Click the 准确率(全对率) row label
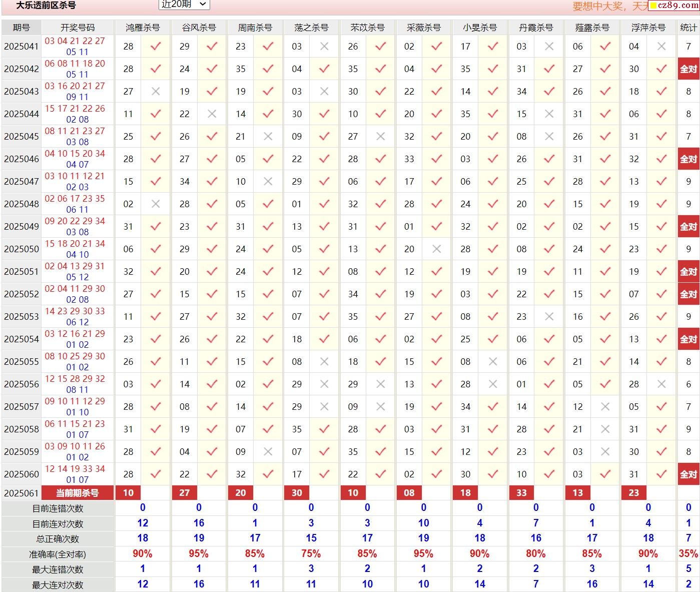 (58, 555)
